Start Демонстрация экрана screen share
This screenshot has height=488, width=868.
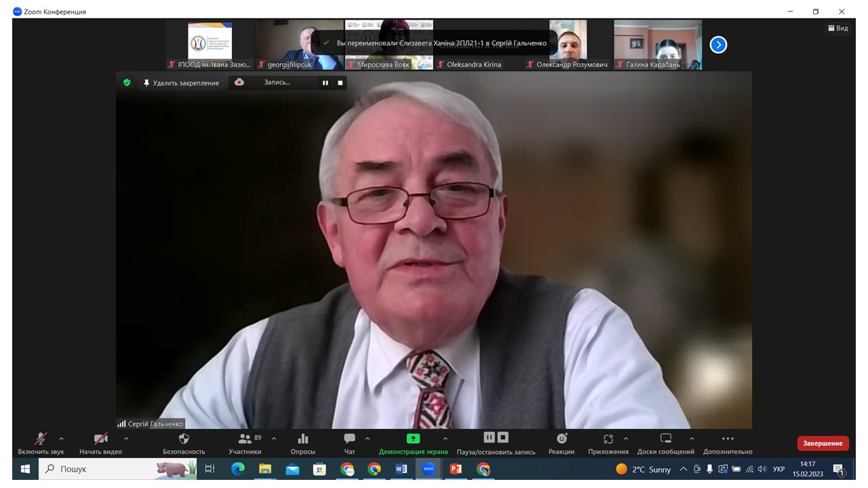click(x=413, y=443)
